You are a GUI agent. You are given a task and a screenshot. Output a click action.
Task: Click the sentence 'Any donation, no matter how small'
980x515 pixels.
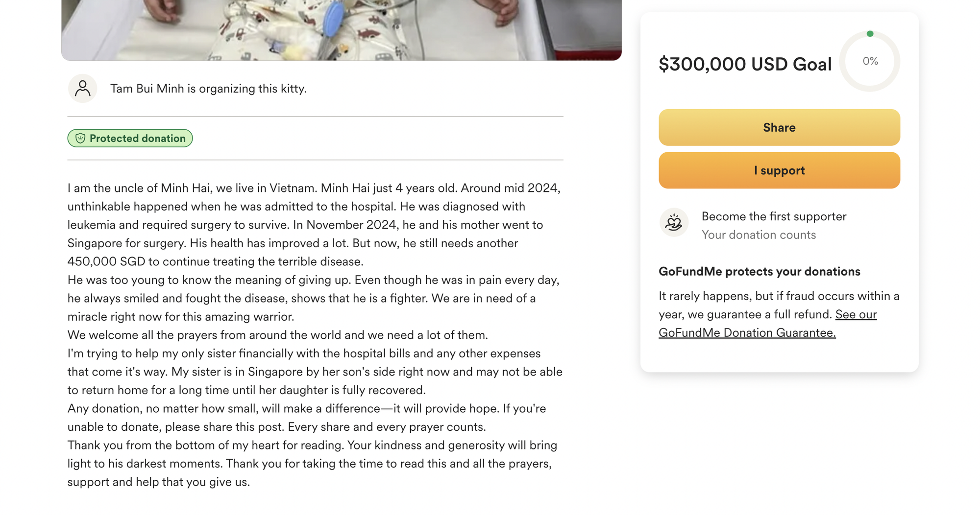tap(306, 409)
